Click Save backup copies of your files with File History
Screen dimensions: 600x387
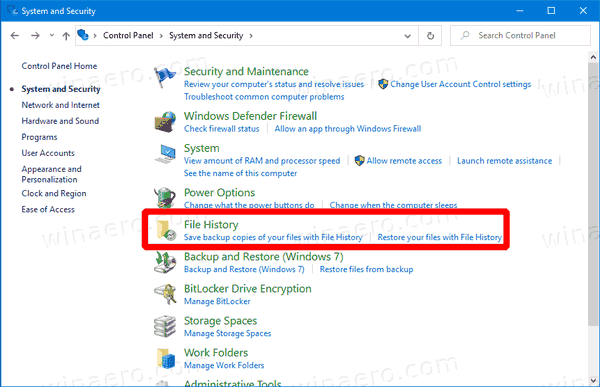[273, 237]
